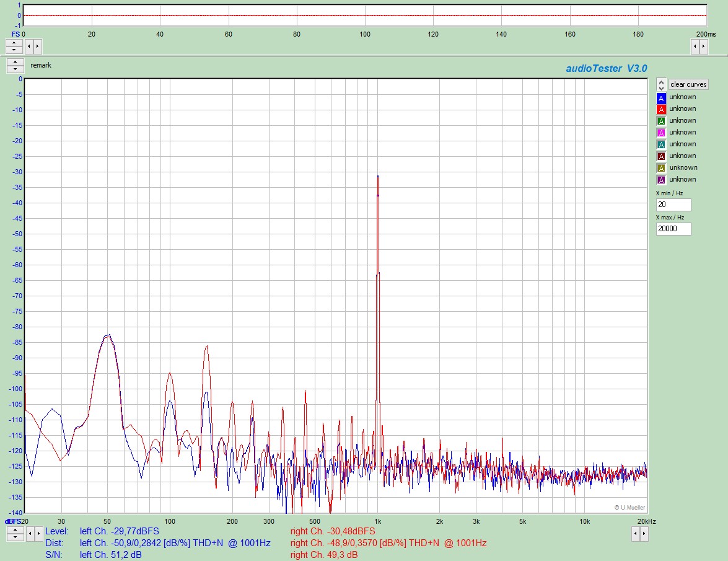The image size is (728, 561).
Task: Toggle the blue curve A button
Action: (x=661, y=98)
